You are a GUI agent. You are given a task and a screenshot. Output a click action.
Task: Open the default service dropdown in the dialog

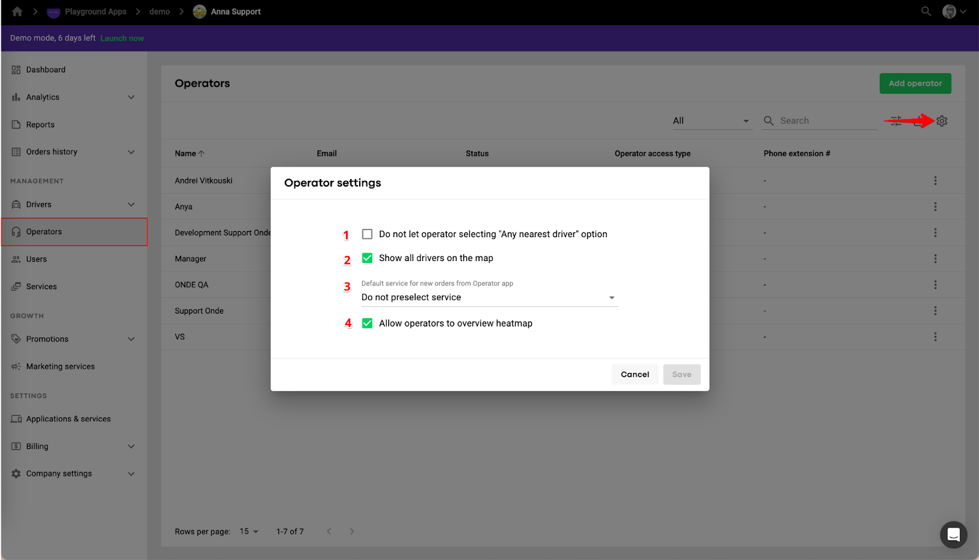pyautogui.click(x=489, y=298)
